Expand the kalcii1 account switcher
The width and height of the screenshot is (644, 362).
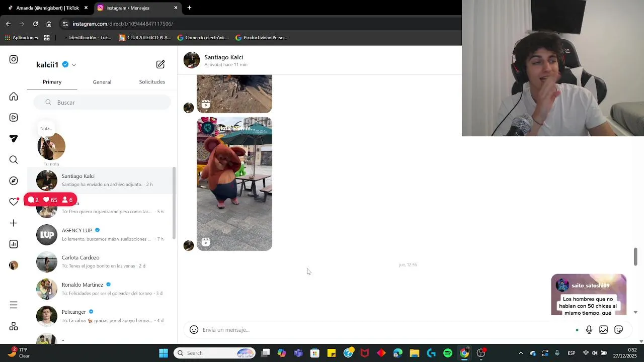[74, 65]
